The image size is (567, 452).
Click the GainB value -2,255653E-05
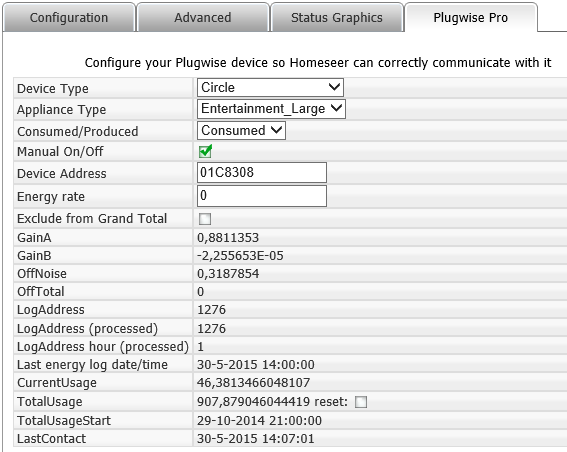coord(240,256)
